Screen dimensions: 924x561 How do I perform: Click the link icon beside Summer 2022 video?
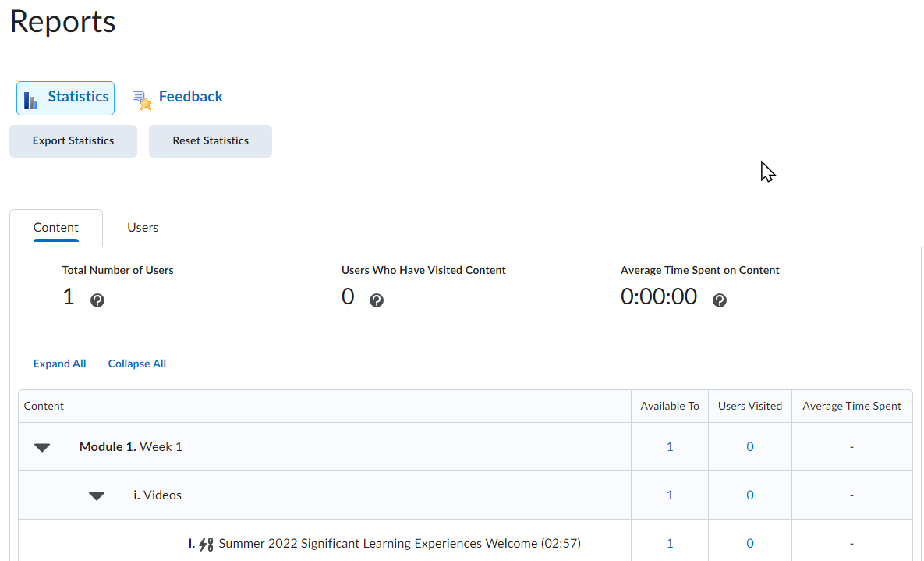pos(207,544)
